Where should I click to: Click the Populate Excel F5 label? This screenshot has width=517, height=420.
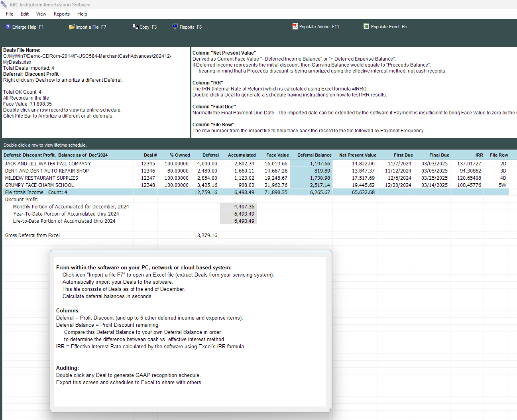click(x=389, y=27)
